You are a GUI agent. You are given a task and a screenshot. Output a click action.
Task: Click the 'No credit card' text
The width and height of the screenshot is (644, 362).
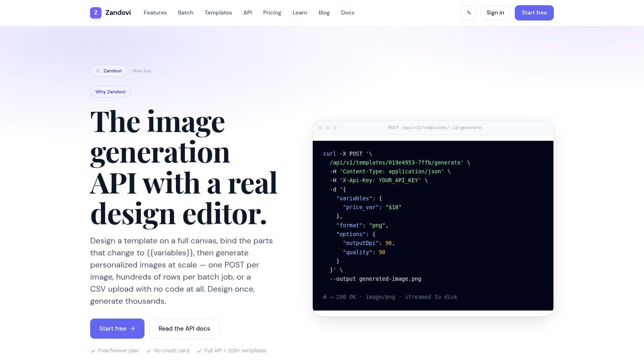(171, 351)
